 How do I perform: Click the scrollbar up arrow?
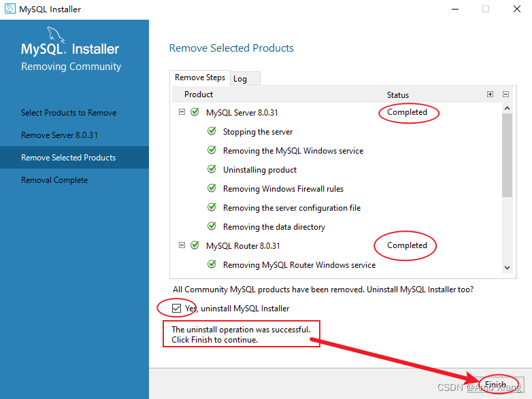tap(508, 109)
